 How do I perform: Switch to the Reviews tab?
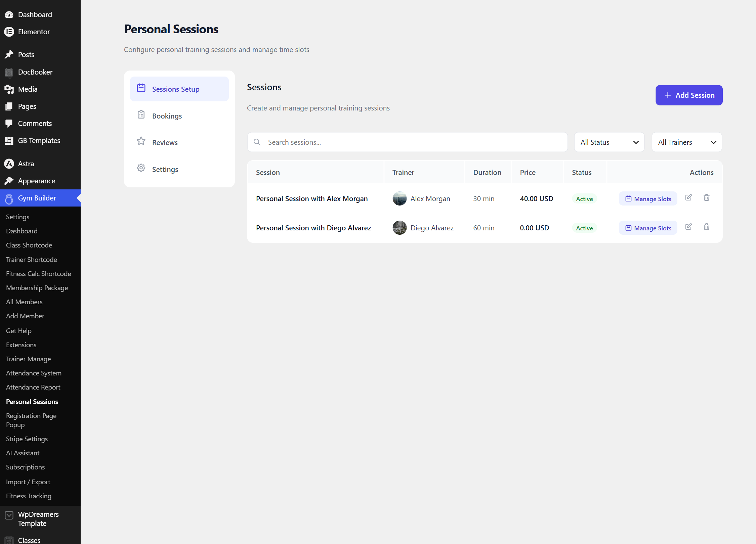179,142
